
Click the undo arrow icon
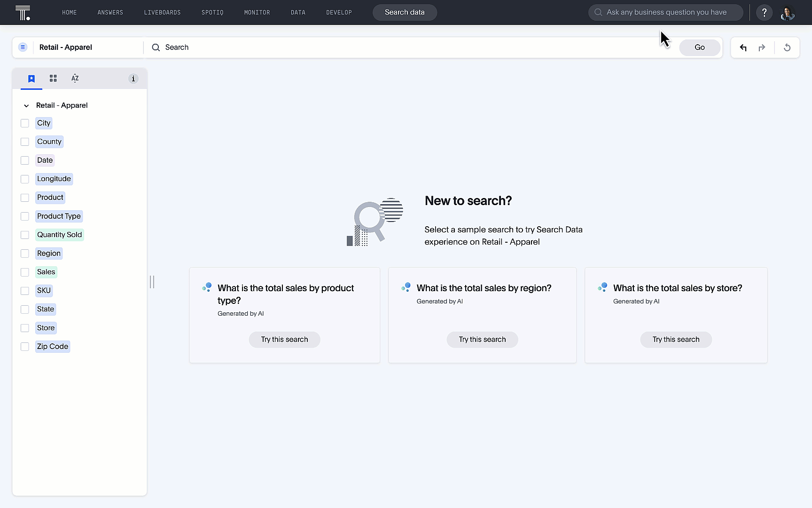(743, 48)
